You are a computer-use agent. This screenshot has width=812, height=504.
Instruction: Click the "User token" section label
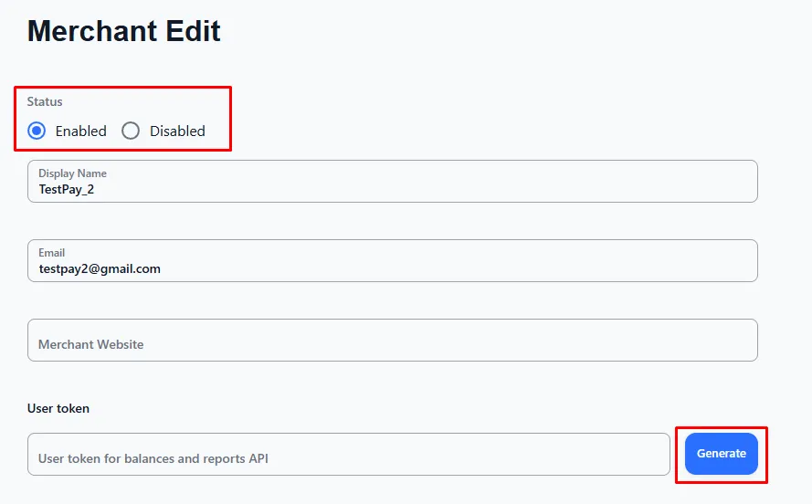58,408
